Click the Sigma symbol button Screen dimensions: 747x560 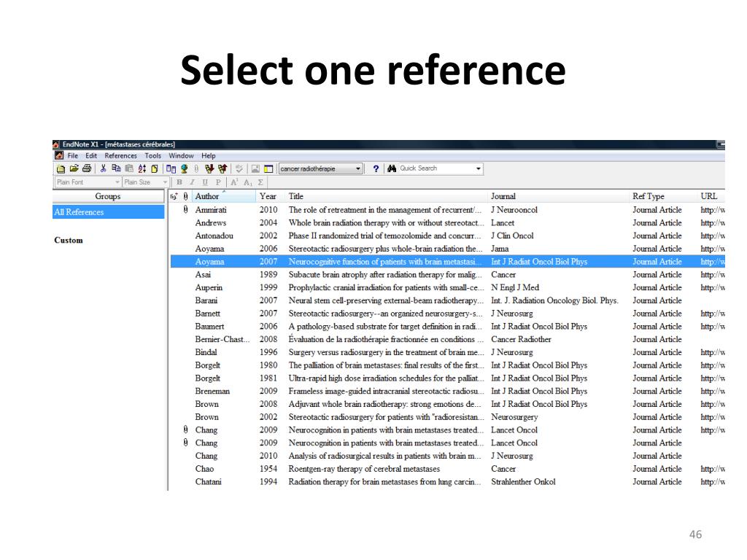point(260,182)
